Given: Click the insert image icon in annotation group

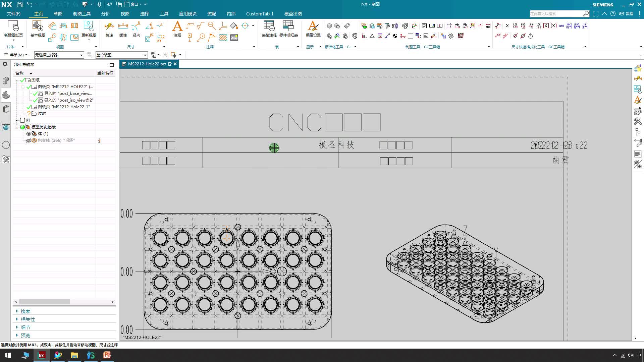Looking at the screenshot, I should pyautogui.click(x=234, y=38).
